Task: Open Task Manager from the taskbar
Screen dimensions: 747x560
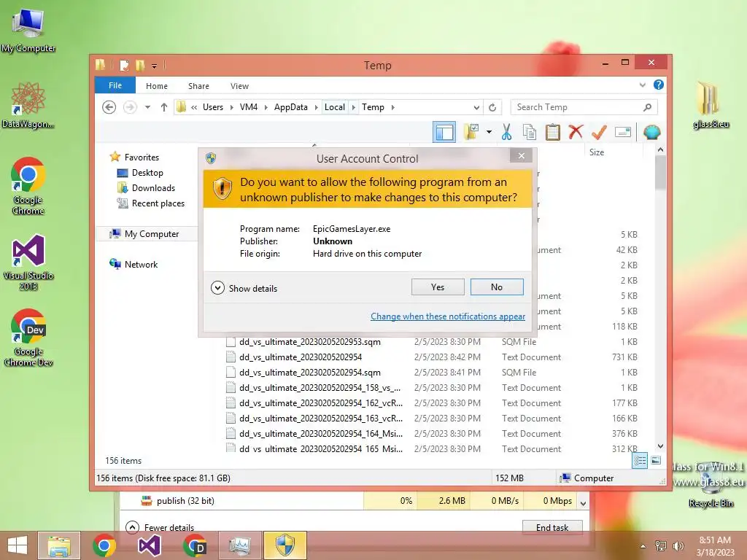Action: [239, 545]
